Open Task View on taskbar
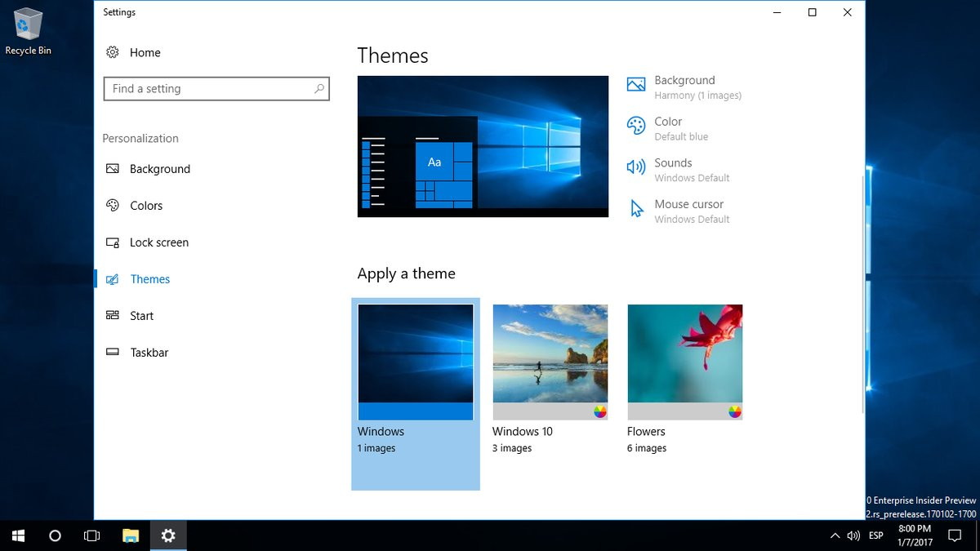 pos(92,535)
